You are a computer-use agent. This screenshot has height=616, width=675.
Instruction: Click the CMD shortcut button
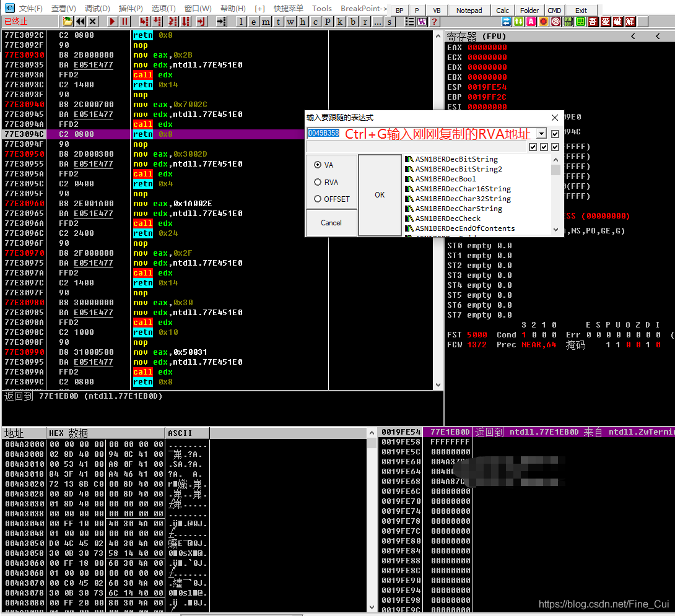point(554,11)
